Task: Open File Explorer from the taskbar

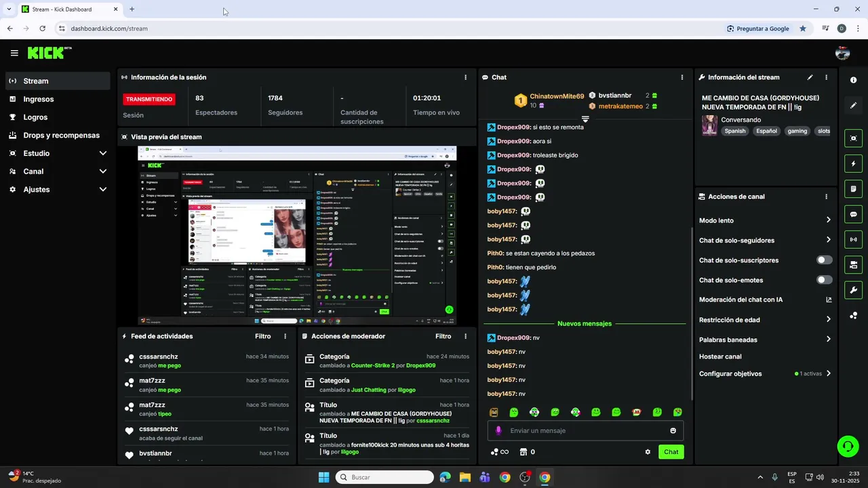Action: pyautogui.click(x=465, y=477)
